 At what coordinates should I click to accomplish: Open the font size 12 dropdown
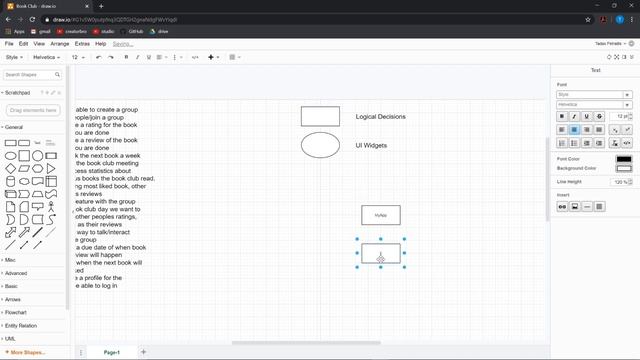[78, 57]
